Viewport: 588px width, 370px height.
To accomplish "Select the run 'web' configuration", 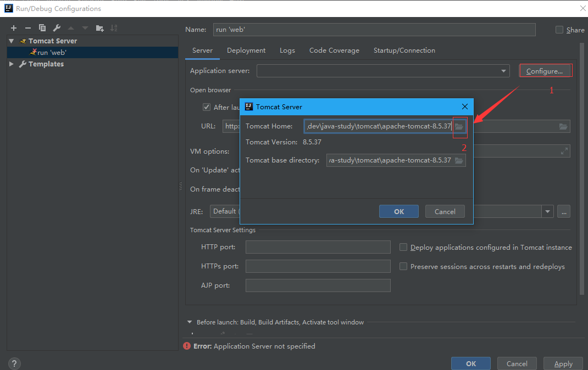I will (92, 53).
